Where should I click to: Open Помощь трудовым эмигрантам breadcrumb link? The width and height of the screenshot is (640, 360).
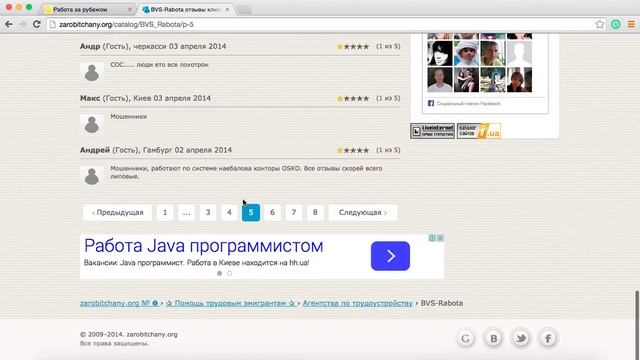click(x=230, y=303)
